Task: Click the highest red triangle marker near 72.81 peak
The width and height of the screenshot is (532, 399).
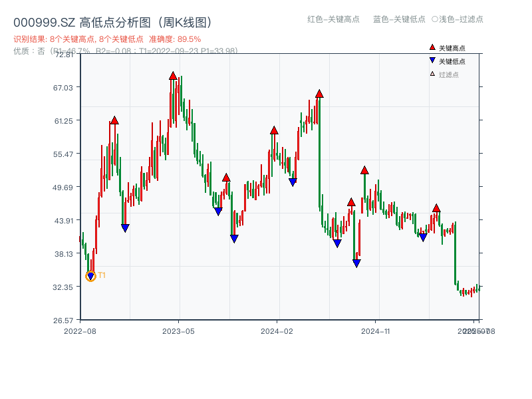Action: 174,76
